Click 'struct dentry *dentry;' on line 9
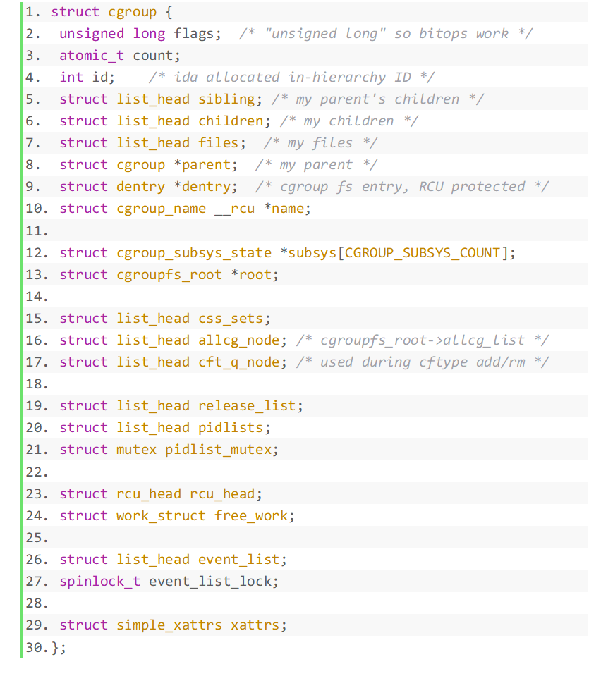Image resolution: width=589 pixels, height=700 pixels. pyautogui.click(x=148, y=187)
